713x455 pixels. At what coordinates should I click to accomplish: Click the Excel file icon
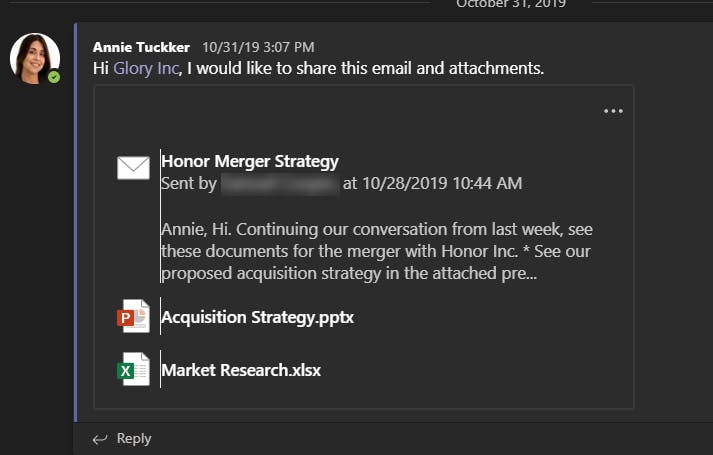pyautogui.click(x=133, y=369)
